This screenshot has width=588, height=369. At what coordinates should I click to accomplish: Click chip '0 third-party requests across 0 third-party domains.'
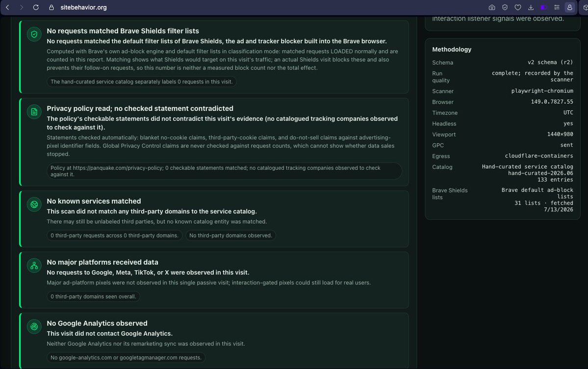[114, 236]
